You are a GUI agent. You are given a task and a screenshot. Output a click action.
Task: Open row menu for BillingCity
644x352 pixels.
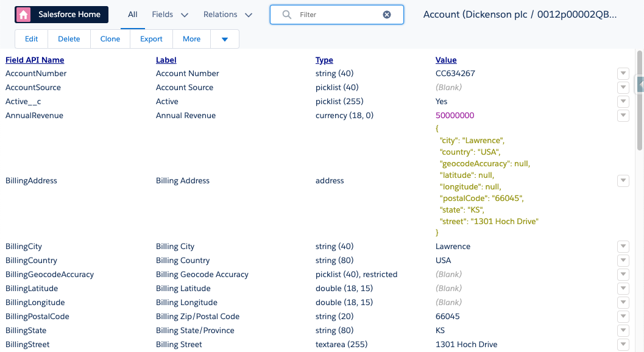pos(623,247)
